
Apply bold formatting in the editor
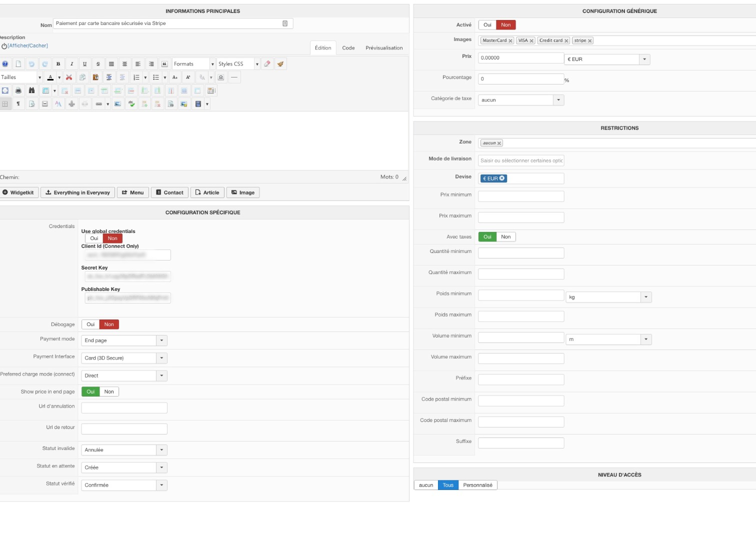[x=58, y=64]
